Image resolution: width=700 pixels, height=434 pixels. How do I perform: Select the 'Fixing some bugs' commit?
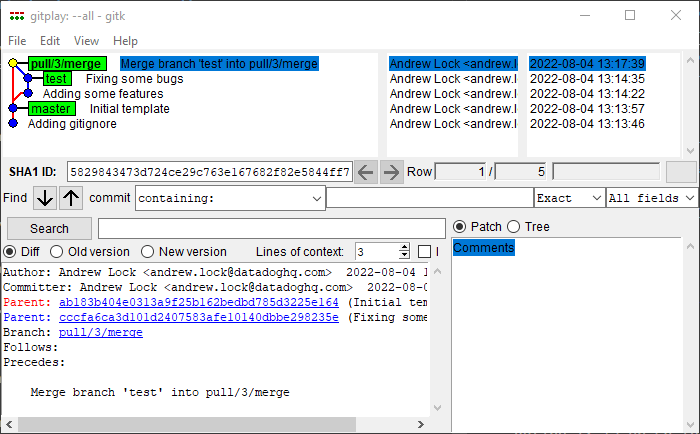(134, 79)
